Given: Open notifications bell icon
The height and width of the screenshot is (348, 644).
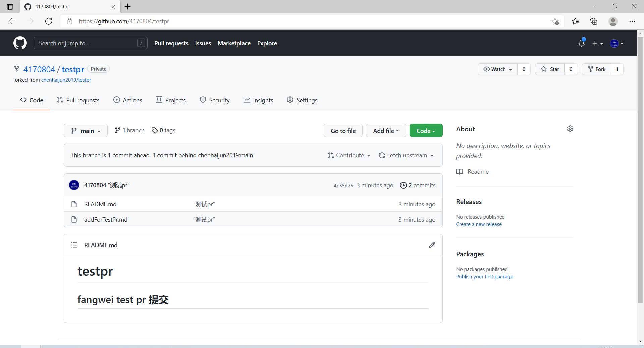Looking at the screenshot, I should [x=582, y=43].
